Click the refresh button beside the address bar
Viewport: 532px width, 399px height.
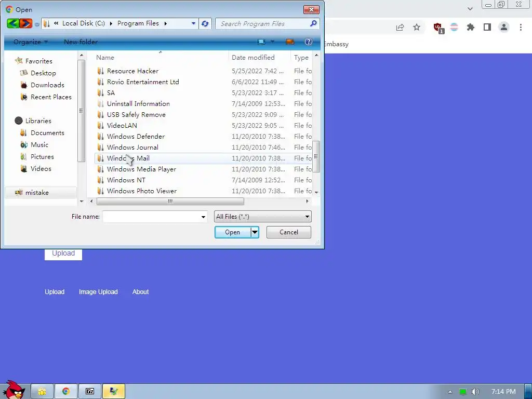[x=205, y=23]
